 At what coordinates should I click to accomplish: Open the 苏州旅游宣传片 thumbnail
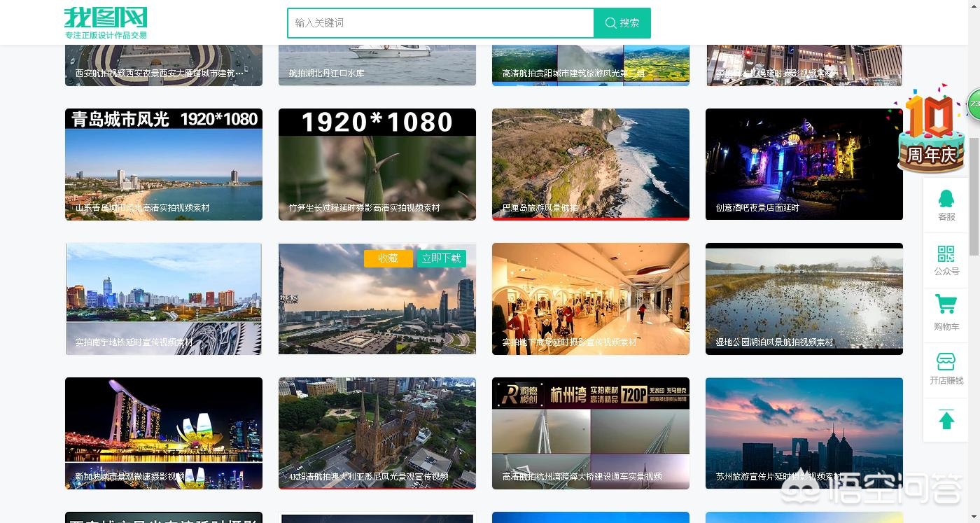[804, 433]
